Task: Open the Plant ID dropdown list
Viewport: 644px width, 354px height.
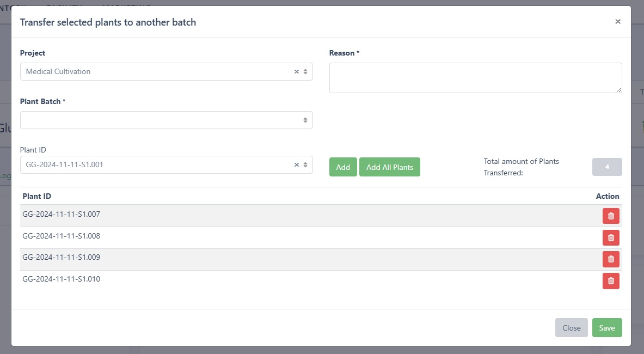Action: coord(305,165)
